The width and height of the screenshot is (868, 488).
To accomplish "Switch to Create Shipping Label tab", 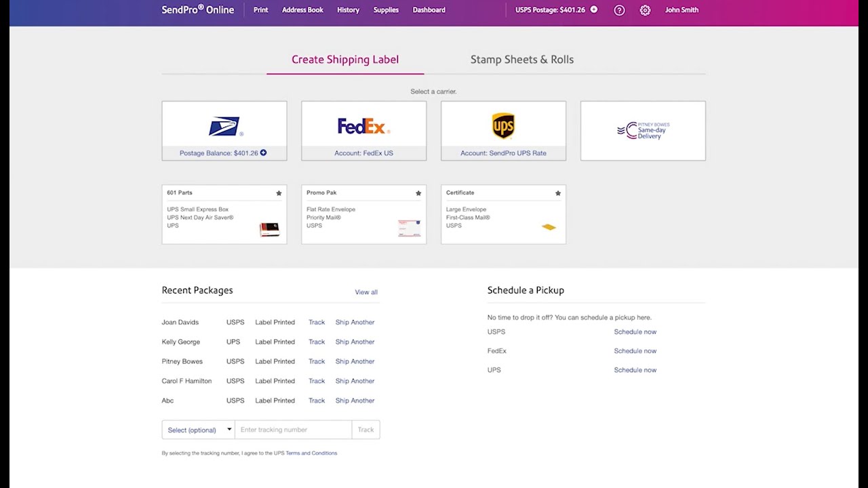I will pos(345,60).
